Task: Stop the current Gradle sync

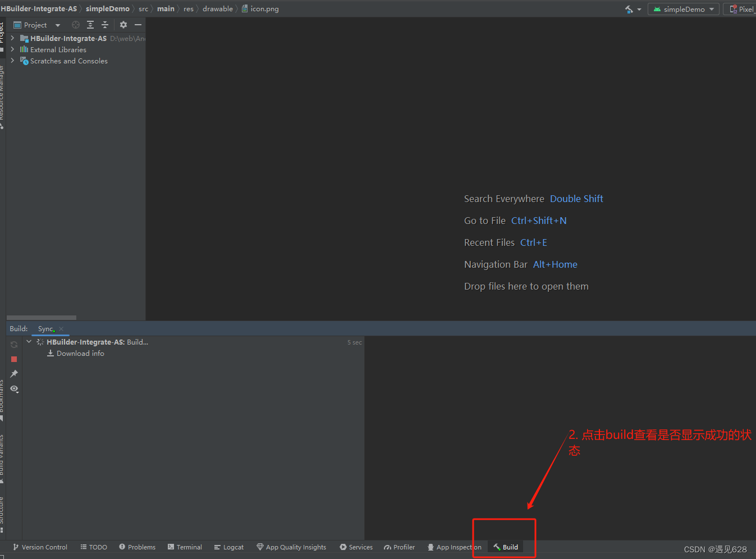Action: 14,359
